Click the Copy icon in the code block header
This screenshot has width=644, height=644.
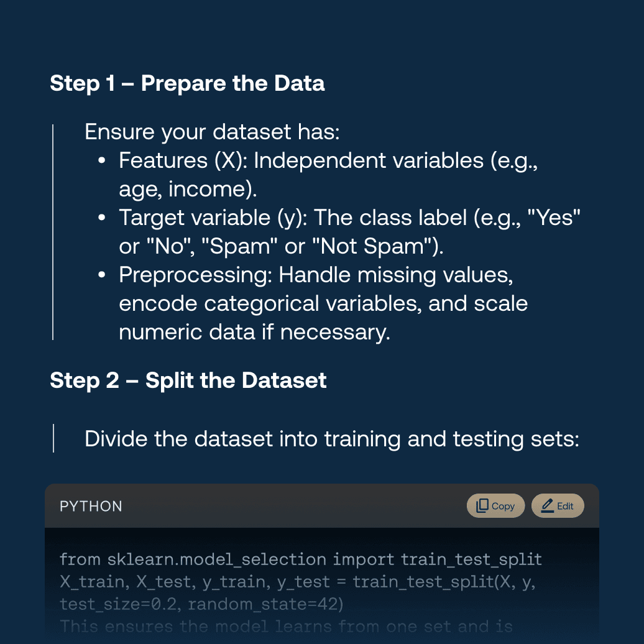point(482,505)
